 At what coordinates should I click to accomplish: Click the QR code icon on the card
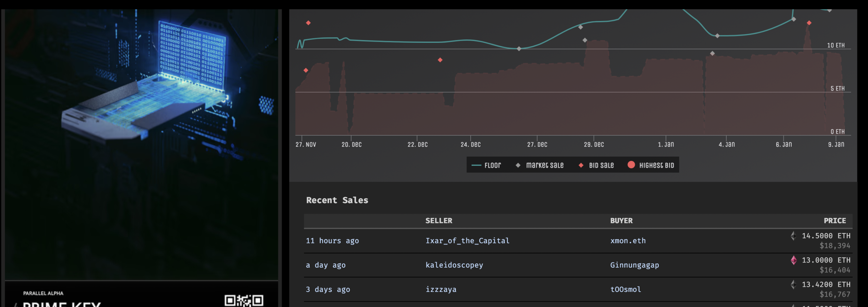[244, 300]
